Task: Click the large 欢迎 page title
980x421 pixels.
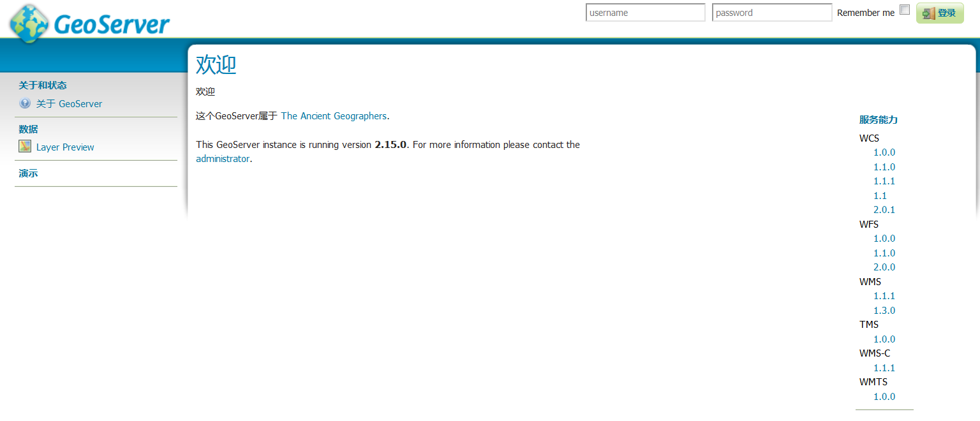Action: 216,65
